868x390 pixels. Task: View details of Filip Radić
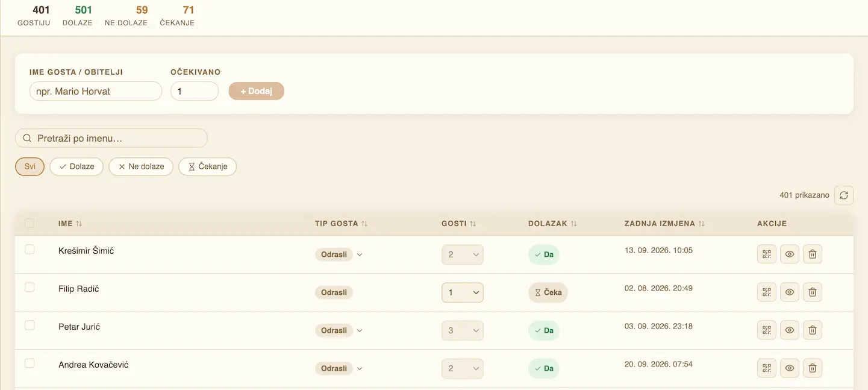coord(790,292)
